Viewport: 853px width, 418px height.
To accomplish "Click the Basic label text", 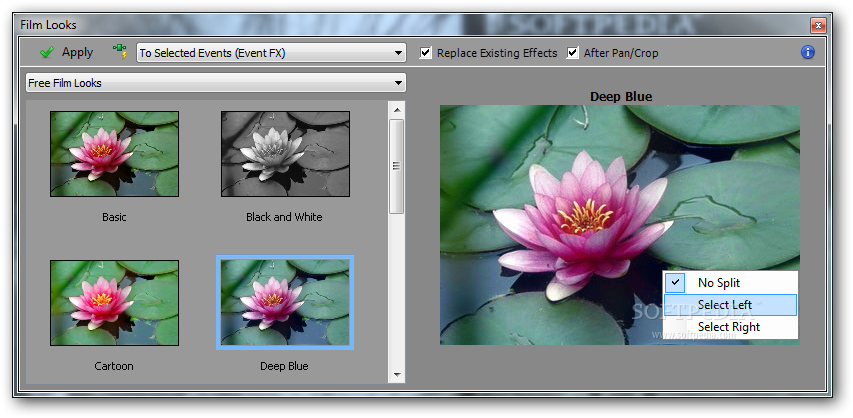I will coord(114,217).
